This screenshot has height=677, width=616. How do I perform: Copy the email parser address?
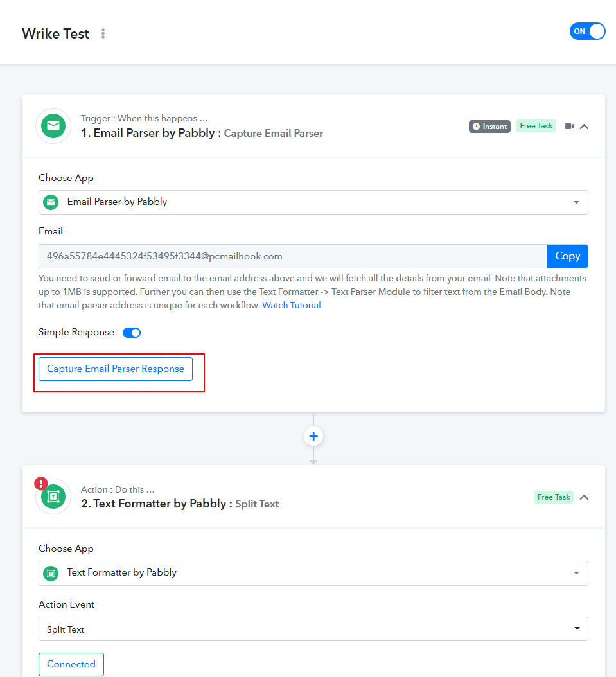(x=567, y=256)
